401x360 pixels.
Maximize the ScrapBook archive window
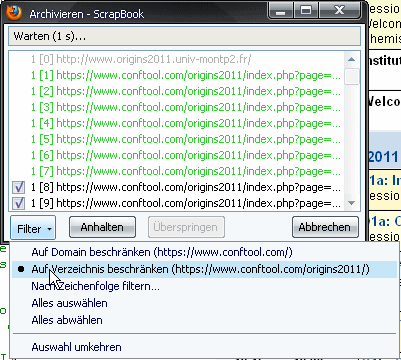306,11
